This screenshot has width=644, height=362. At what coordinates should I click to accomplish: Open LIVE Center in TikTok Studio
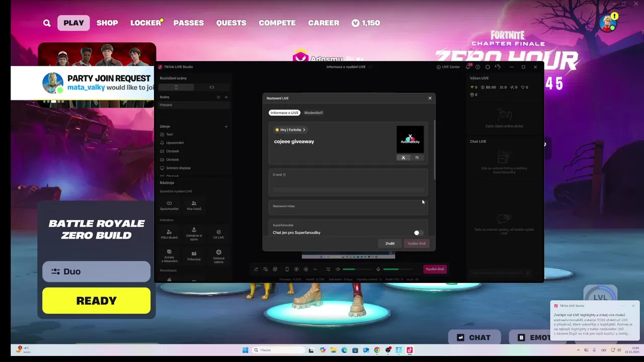pos(448,67)
